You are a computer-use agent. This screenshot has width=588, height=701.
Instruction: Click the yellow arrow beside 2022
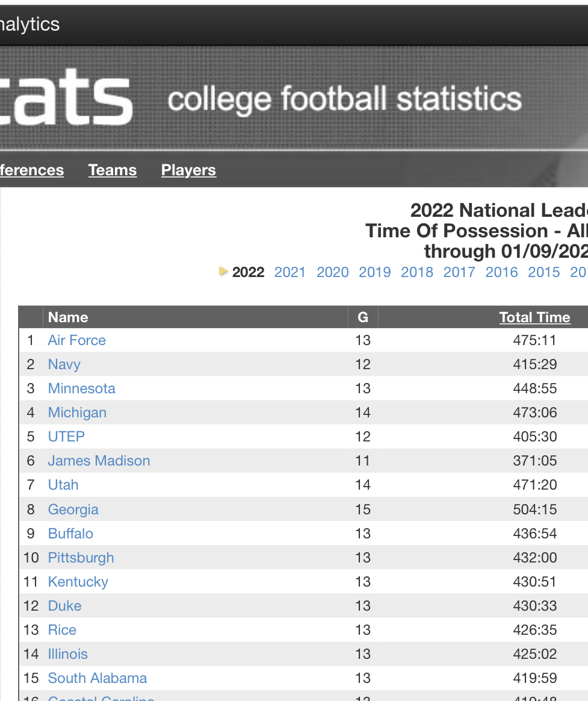click(x=223, y=272)
